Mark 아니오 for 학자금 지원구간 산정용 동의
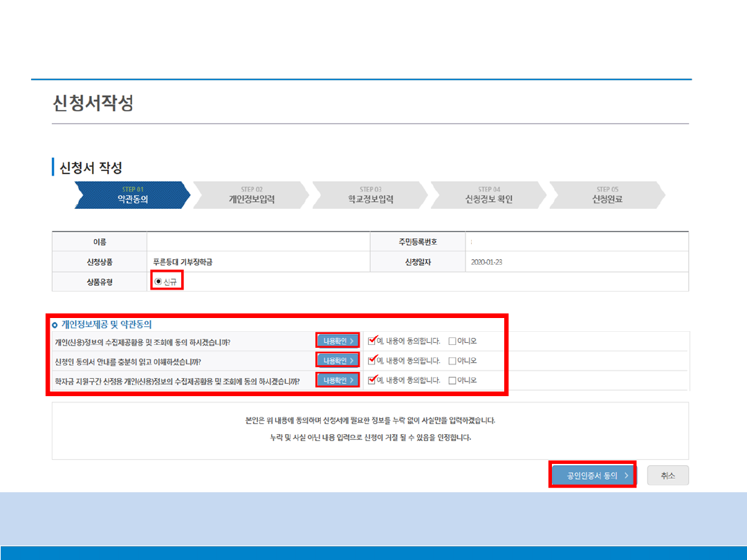Image resolution: width=747 pixels, height=560 pixels. [452, 380]
